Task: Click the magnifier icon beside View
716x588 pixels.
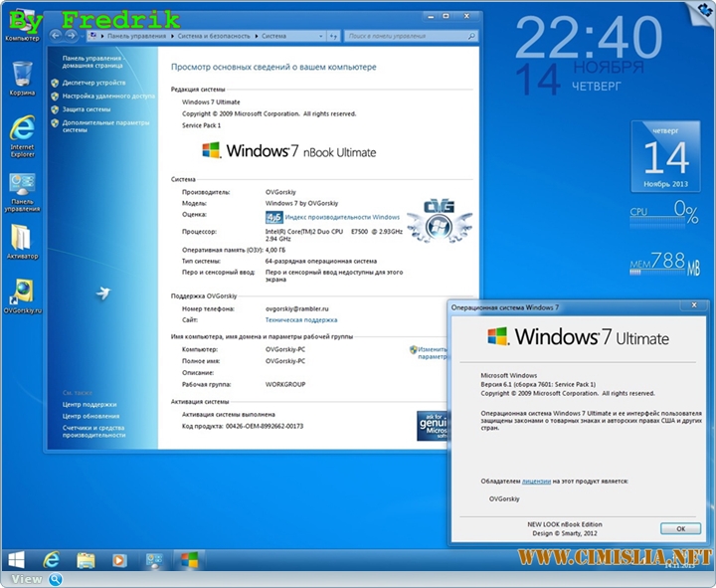Action: [56, 579]
